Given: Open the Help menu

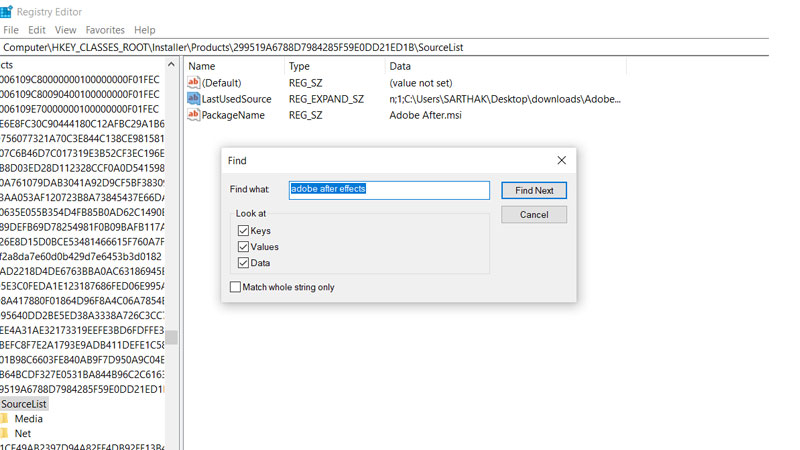Looking at the screenshot, I should (145, 30).
